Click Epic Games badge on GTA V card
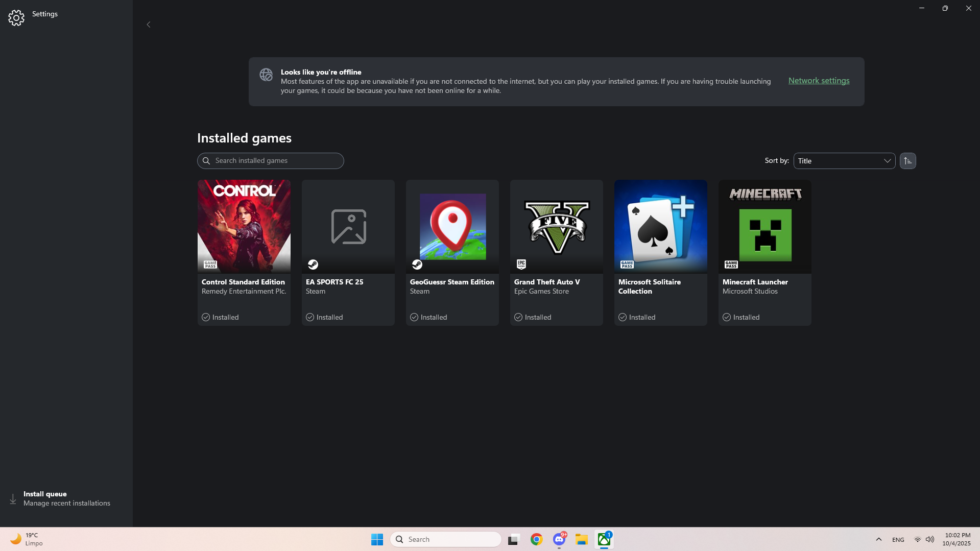This screenshot has width=980, height=551. click(521, 264)
